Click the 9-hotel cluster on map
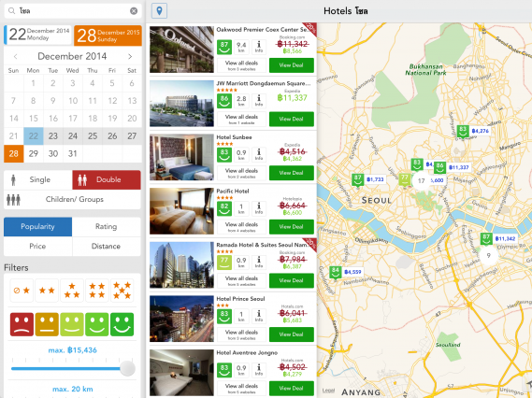Screen dimensions: 532x398 [489, 255]
